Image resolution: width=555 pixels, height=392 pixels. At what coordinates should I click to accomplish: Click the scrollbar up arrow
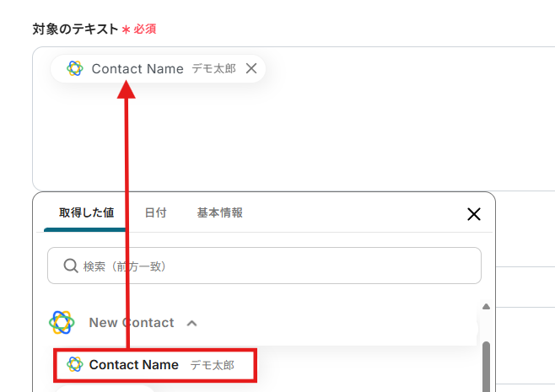pyautogui.click(x=486, y=307)
